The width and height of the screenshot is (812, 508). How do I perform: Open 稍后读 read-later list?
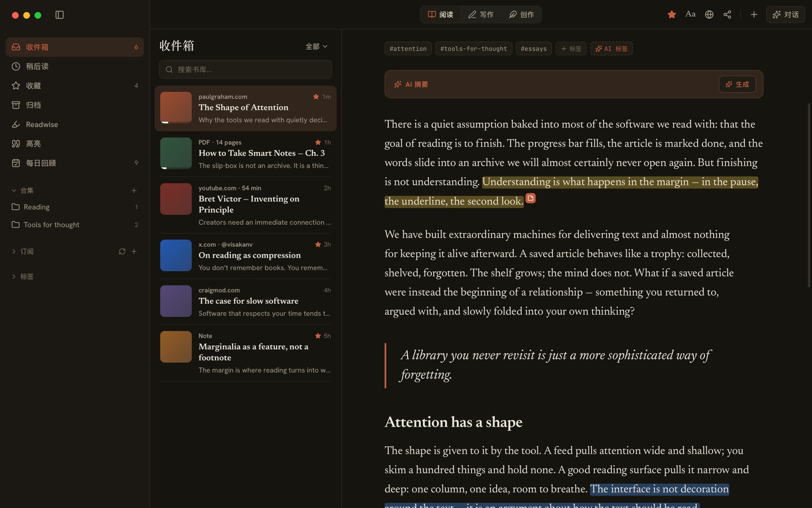click(75, 66)
